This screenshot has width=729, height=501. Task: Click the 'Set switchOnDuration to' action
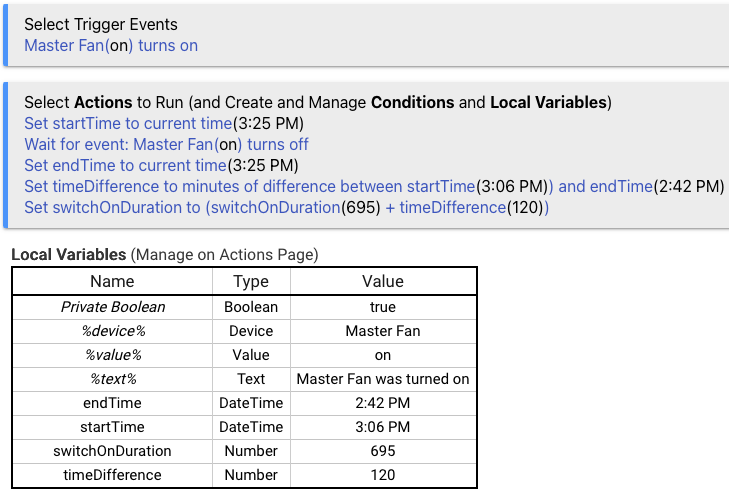[286, 207]
